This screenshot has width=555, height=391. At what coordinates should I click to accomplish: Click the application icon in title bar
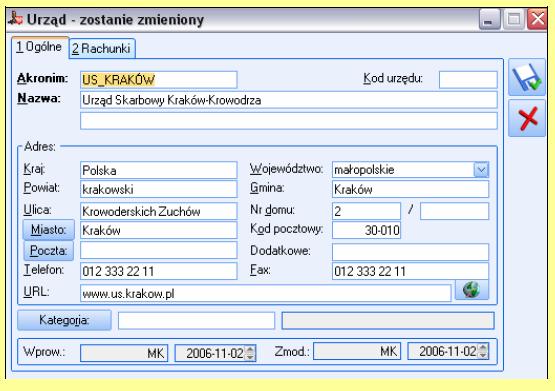(x=16, y=18)
